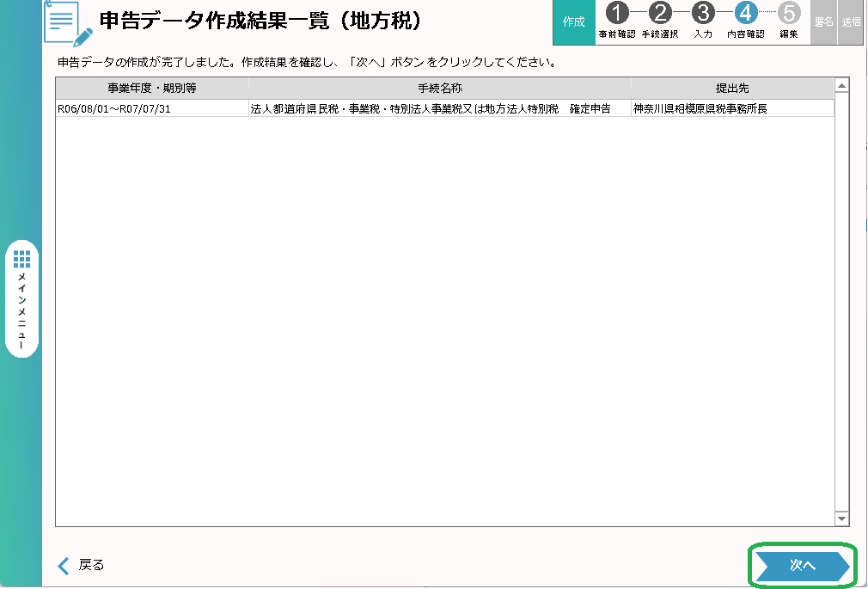The width and height of the screenshot is (868, 589).
Task: Select step 2 手続選択 circle
Action: tap(659, 14)
